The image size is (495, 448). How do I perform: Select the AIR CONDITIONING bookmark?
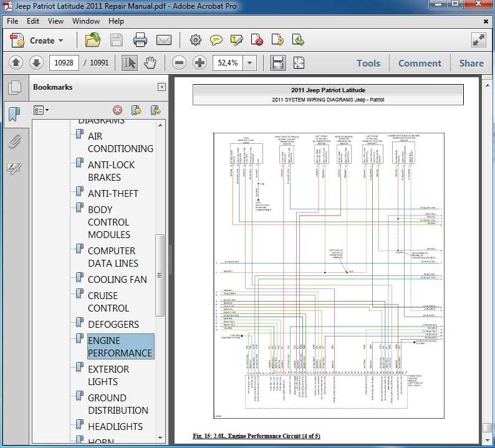[x=120, y=142]
